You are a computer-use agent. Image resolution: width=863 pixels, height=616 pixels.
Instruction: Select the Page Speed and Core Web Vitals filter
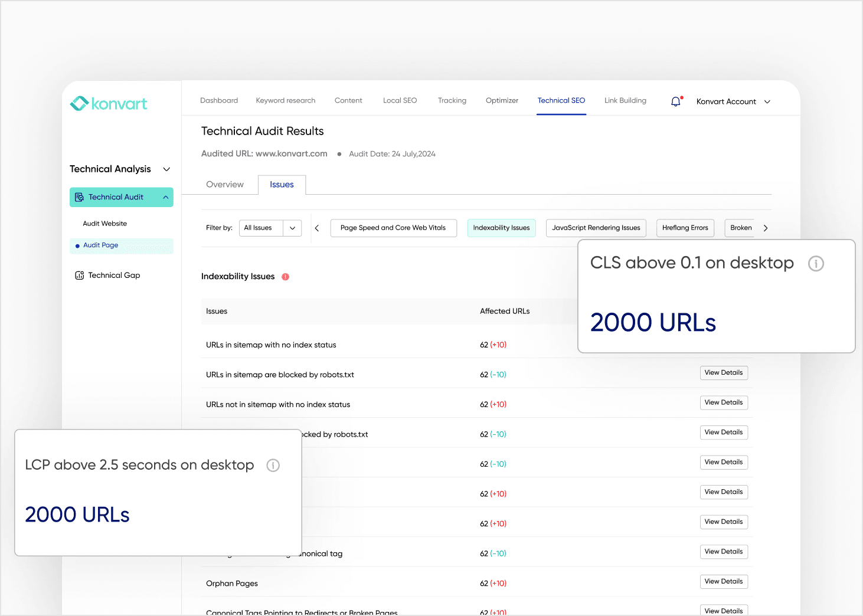(x=393, y=228)
